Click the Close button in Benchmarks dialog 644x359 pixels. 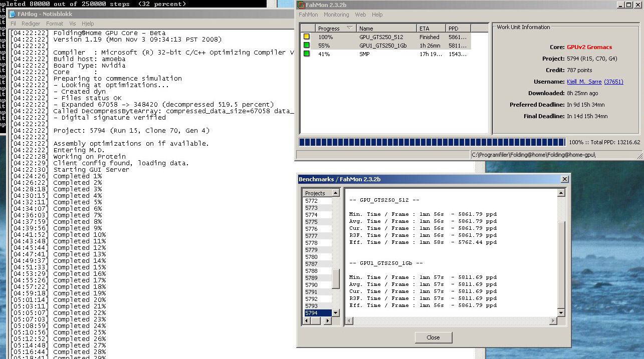click(x=434, y=337)
